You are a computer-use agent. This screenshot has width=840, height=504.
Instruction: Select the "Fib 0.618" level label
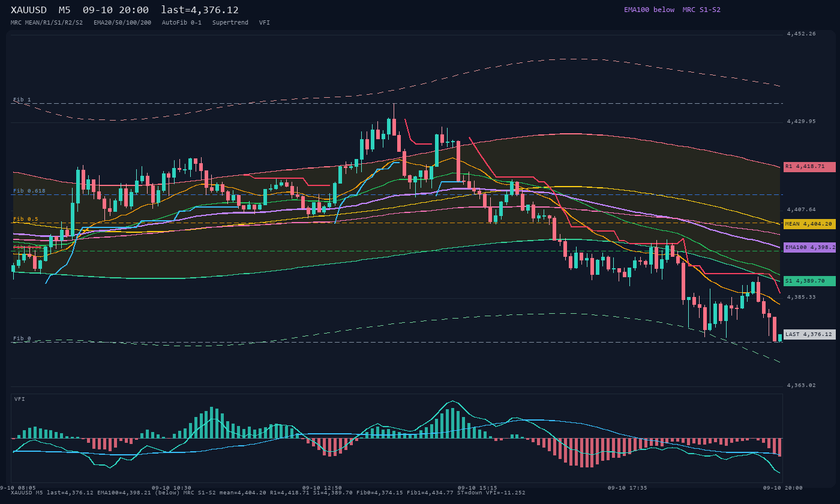point(29,191)
